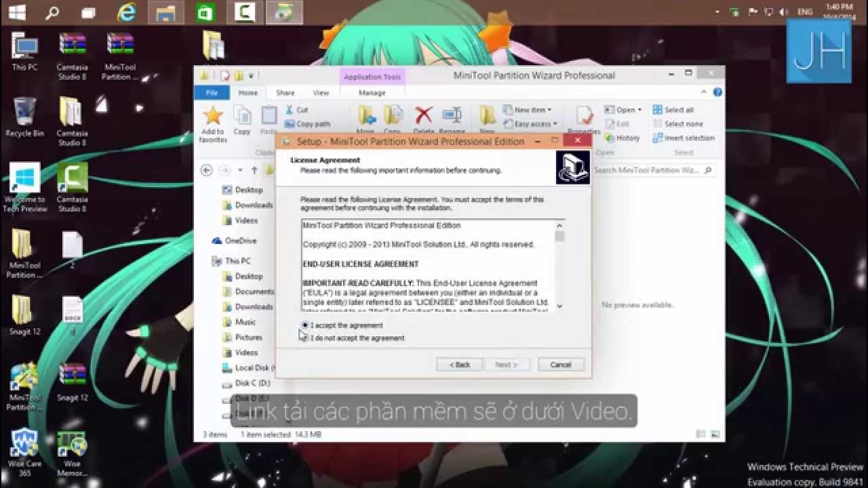Image resolution: width=868 pixels, height=488 pixels.
Task: Click File Explorer taskbar icon
Action: [x=165, y=12]
